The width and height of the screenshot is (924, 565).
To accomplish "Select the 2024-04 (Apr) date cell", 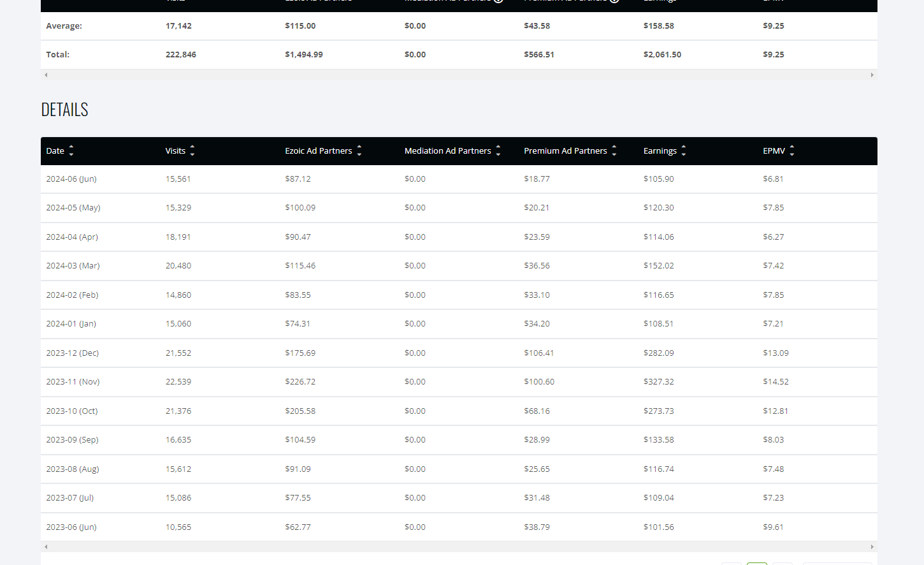I will (x=72, y=237).
